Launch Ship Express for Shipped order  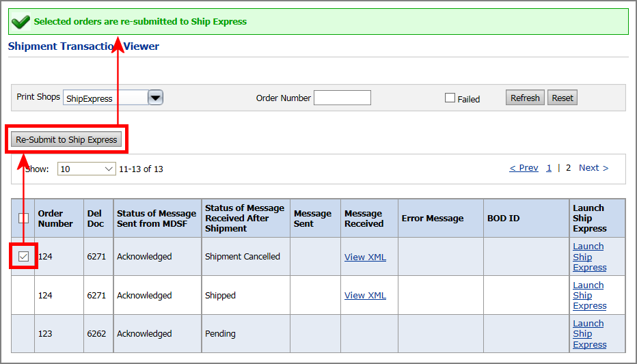click(589, 296)
